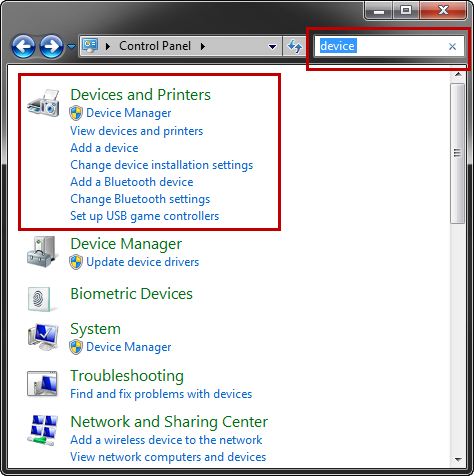The height and width of the screenshot is (476, 474).
Task: Open the Biometric Devices fingerprint icon
Action: pyautogui.click(x=39, y=299)
